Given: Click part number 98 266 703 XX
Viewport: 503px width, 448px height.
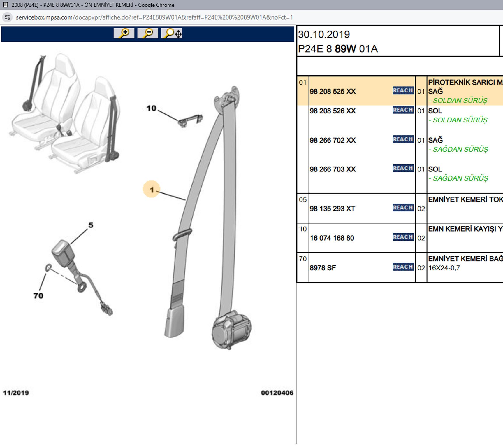Looking at the screenshot, I should pyautogui.click(x=333, y=169).
